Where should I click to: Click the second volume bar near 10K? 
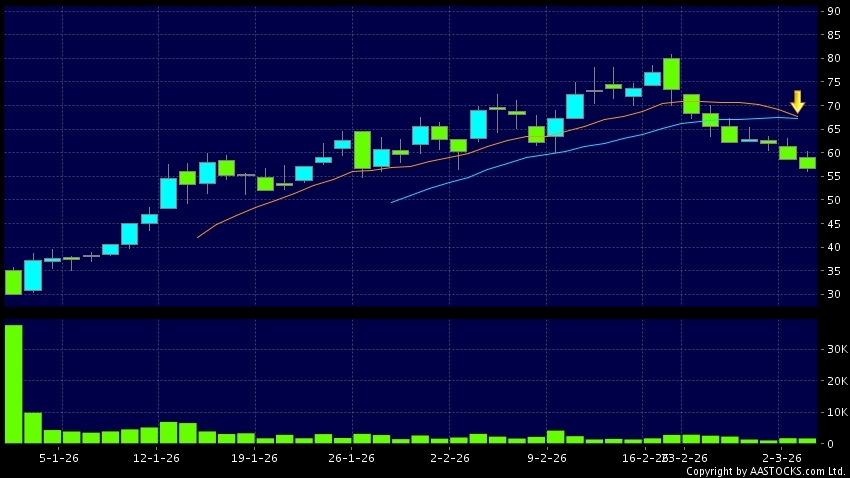pos(33,427)
